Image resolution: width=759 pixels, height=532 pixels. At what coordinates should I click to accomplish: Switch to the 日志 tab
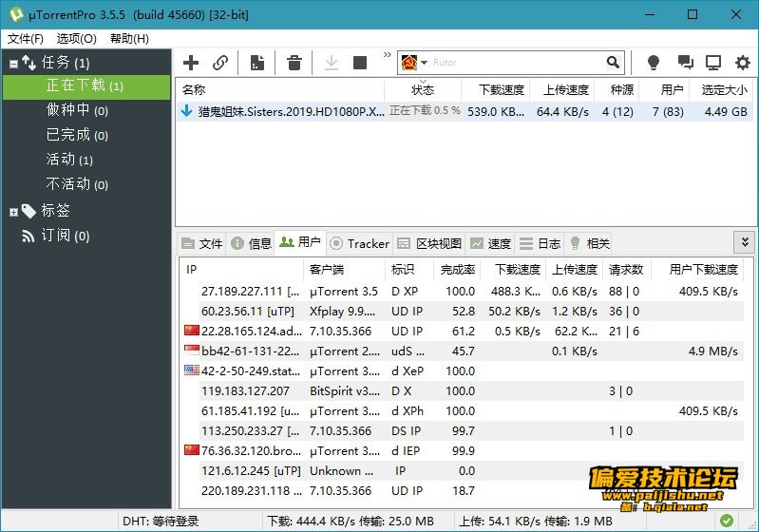[540, 243]
